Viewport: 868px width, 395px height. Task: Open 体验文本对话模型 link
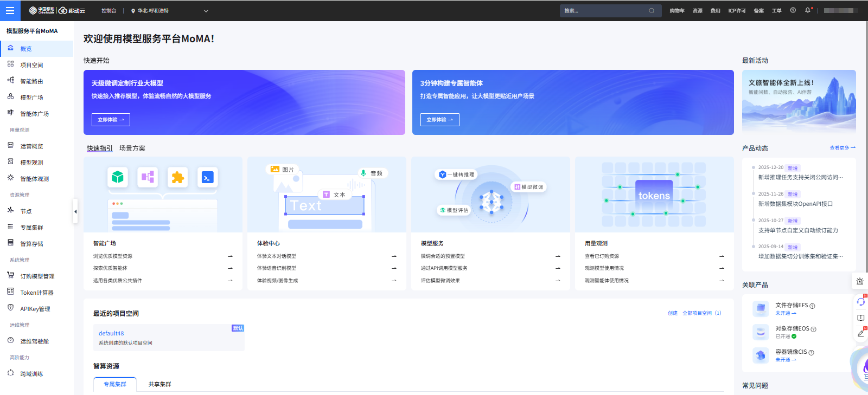277,256
